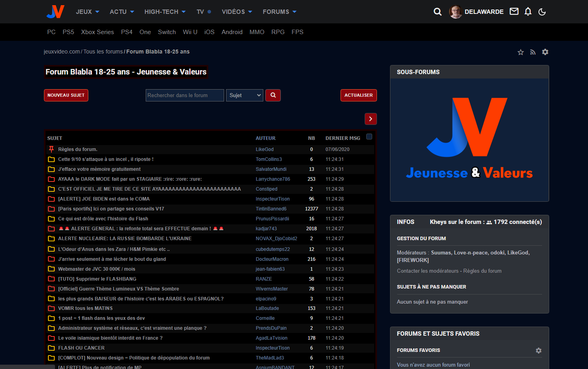The width and height of the screenshot is (588, 369).
Task: Expand the Jeux dropdown menu
Action: (88, 12)
